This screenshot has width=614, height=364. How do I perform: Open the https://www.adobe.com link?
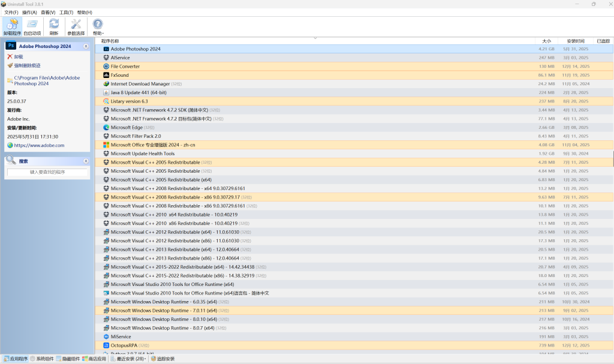click(x=40, y=145)
